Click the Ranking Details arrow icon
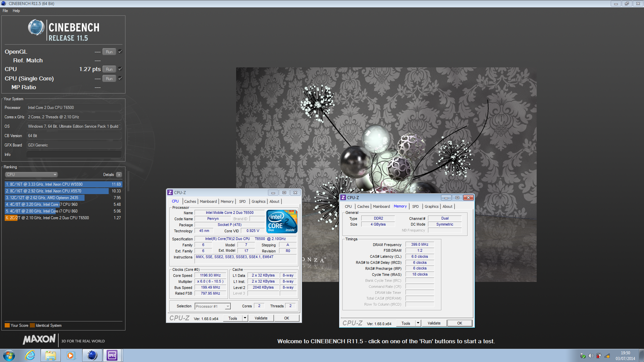This screenshot has width=644, height=362. pyautogui.click(x=119, y=175)
